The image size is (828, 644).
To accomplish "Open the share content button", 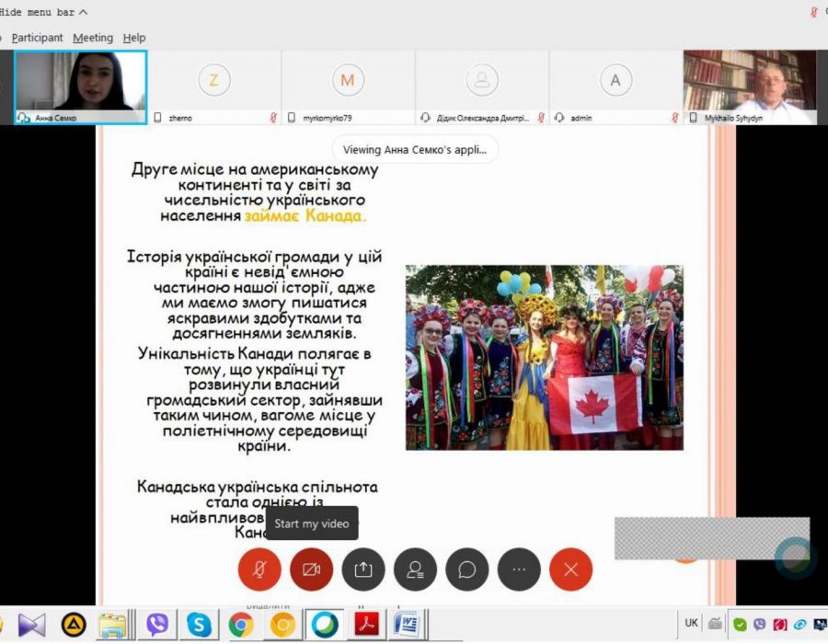I will [x=362, y=569].
